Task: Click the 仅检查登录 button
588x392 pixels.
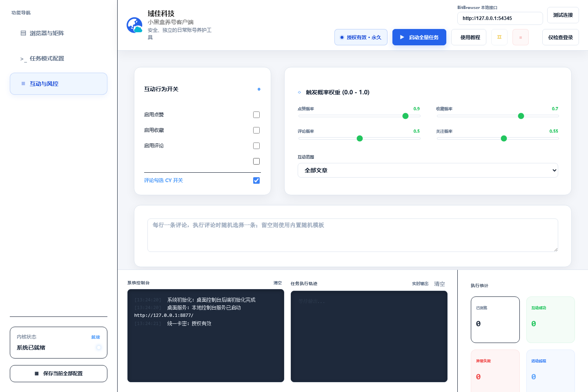Action: click(561, 37)
